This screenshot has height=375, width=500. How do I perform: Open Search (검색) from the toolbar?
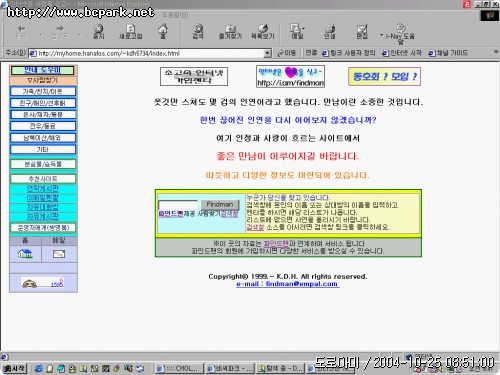pyautogui.click(x=198, y=32)
